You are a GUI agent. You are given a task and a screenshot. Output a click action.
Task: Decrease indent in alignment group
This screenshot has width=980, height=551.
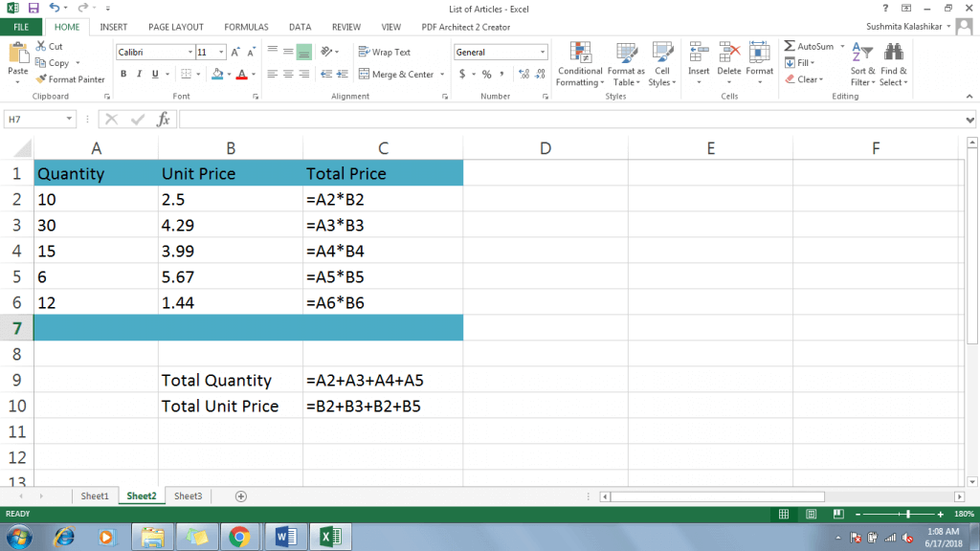(x=325, y=75)
